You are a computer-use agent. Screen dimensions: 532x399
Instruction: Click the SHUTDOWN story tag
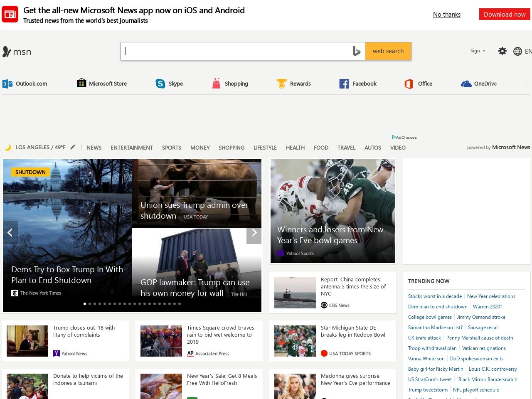(x=30, y=172)
